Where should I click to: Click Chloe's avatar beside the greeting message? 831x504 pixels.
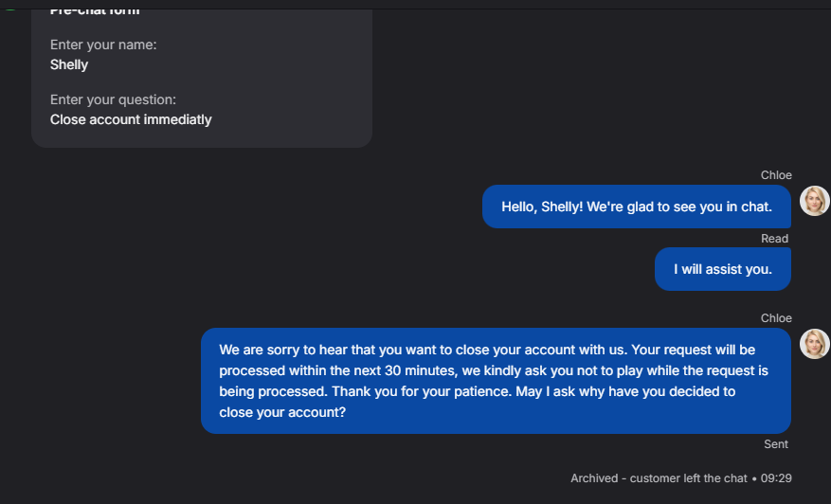[814, 201]
